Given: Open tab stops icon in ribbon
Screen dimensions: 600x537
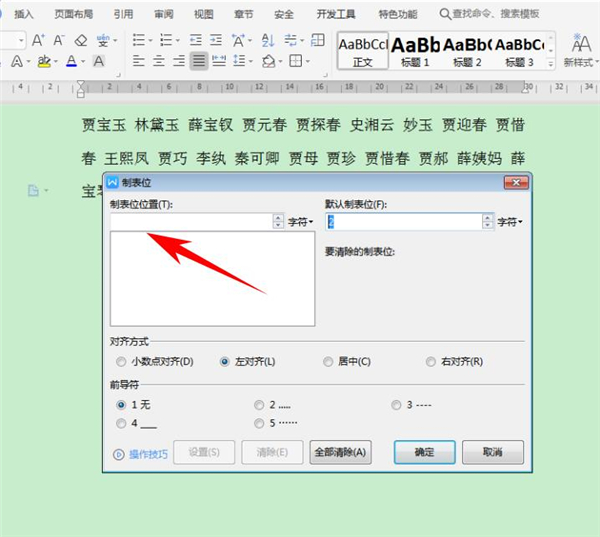Looking at the screenshot, I should 318,40.
